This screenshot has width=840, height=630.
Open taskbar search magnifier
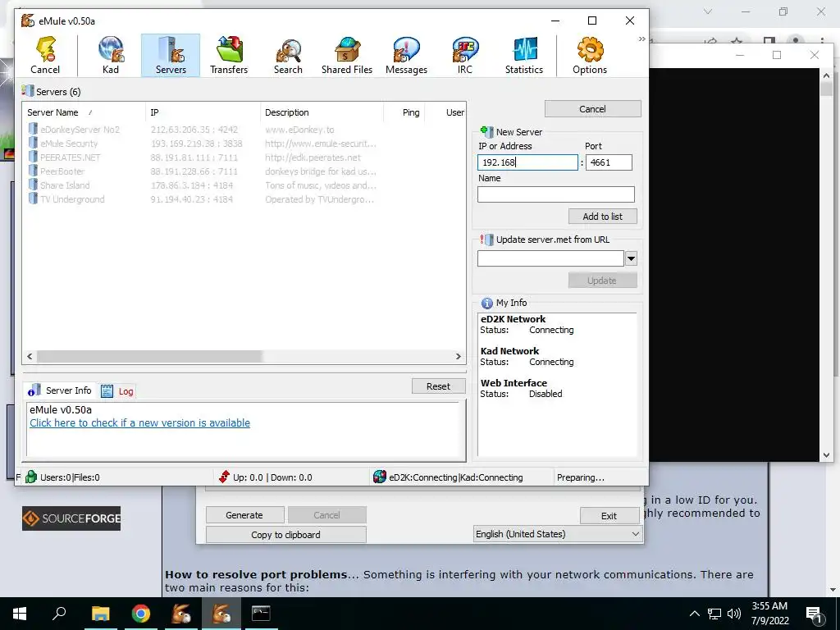(x=59, y=614)
